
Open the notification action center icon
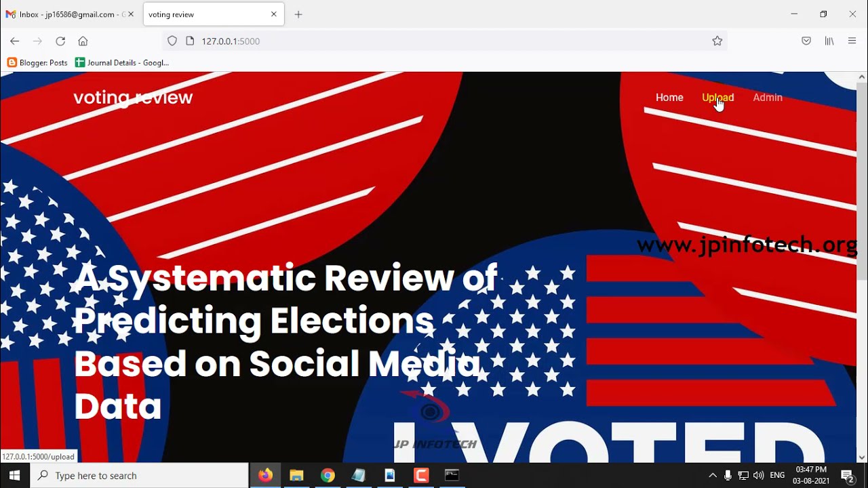coord(848,476)
